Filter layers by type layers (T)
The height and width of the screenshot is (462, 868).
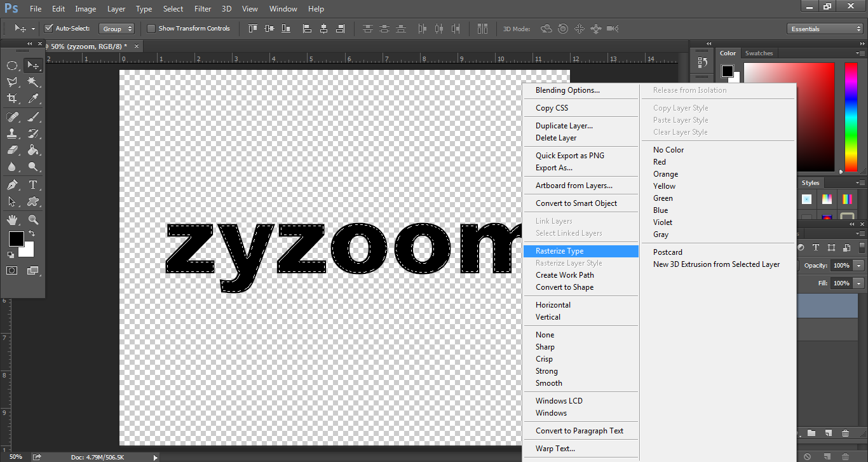point(815,248)
